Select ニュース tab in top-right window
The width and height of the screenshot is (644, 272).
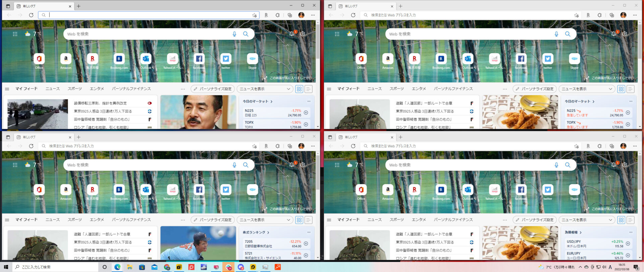pos(375,89)
